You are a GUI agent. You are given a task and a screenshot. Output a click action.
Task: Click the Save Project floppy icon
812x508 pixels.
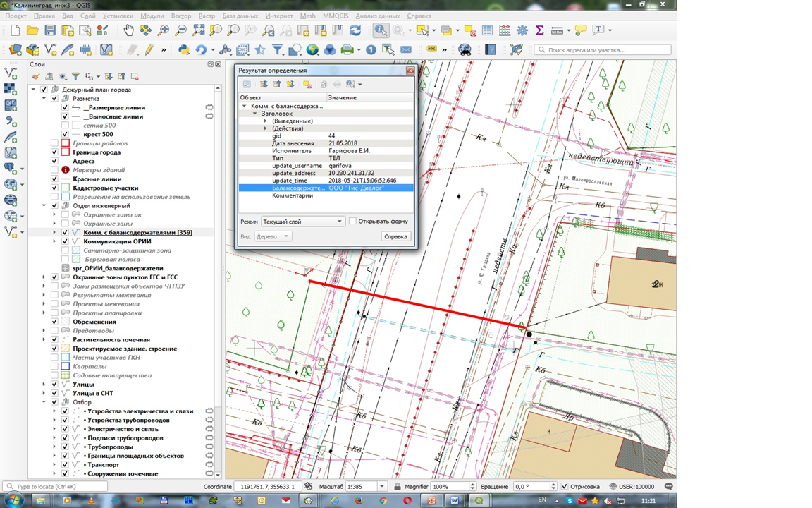click(50, 30)
